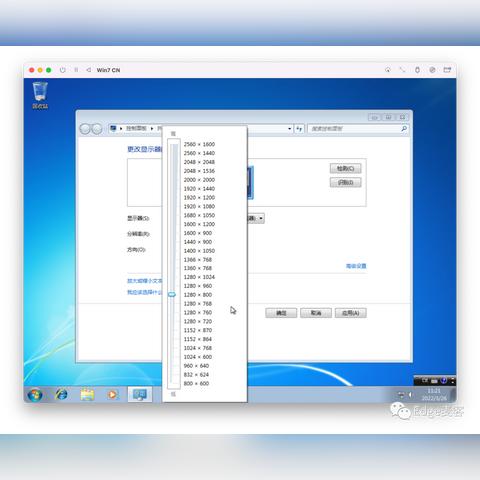The width and height of the screenshot is (480, 480).
Task: Click the refresh button beside address bar
Action: point(299,129)
